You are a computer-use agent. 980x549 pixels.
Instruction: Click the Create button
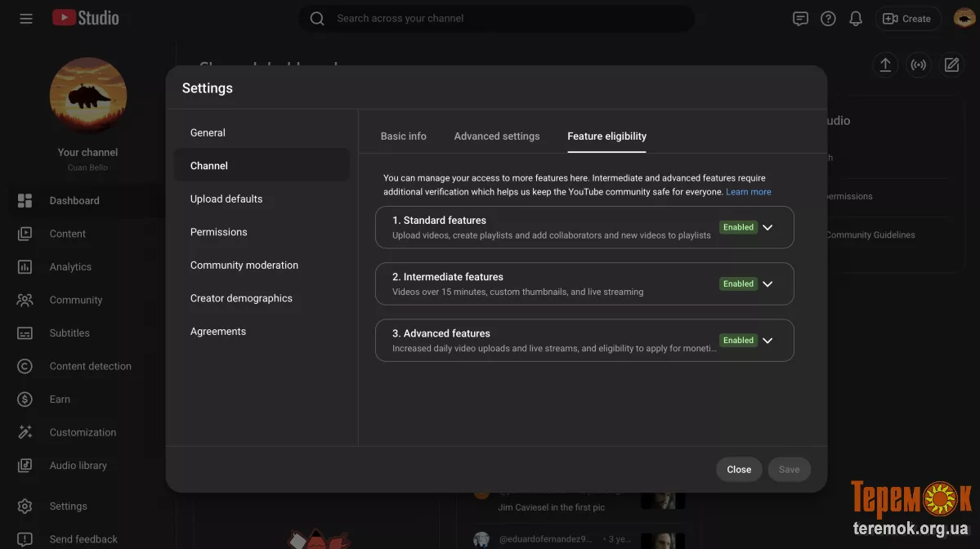tap(907, 19)
